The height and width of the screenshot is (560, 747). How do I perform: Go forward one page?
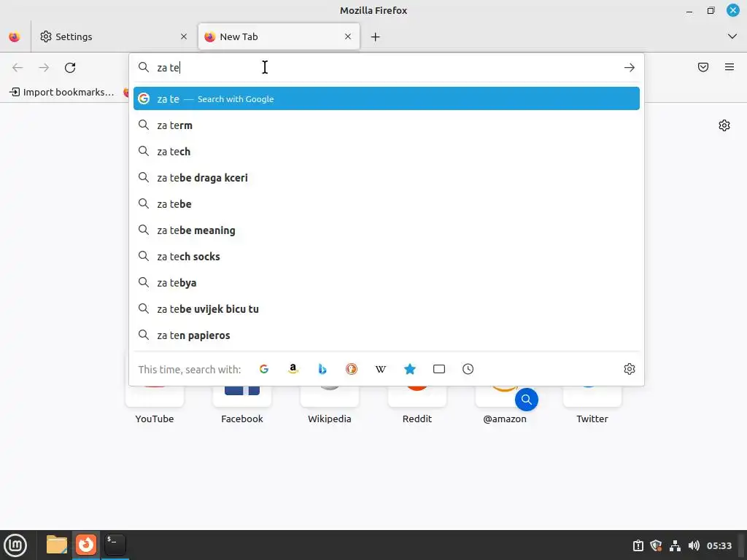[x=44, y=68]
